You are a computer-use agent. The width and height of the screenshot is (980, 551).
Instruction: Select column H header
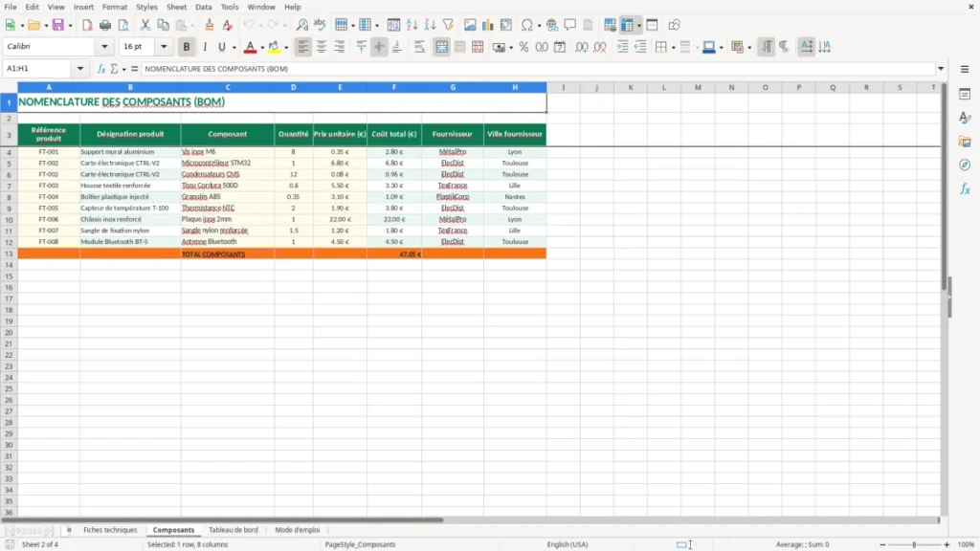515,87
